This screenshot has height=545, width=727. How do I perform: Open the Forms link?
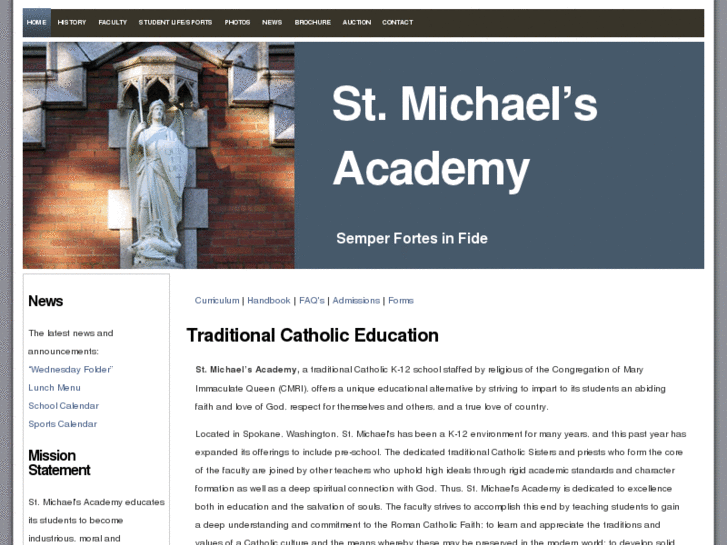point(401,301)
